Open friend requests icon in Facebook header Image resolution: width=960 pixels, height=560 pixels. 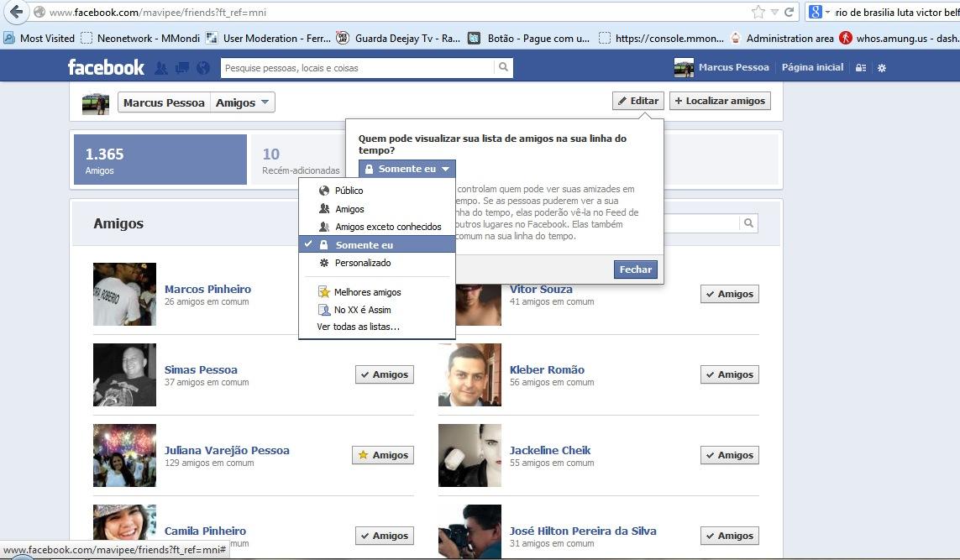click(161, 67)
